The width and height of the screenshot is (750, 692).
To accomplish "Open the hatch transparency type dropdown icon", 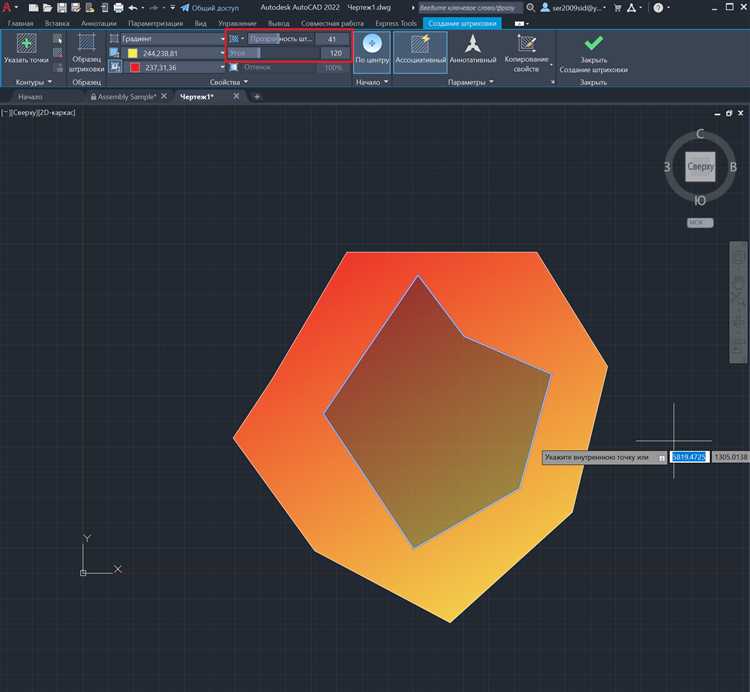I will 236,39.
